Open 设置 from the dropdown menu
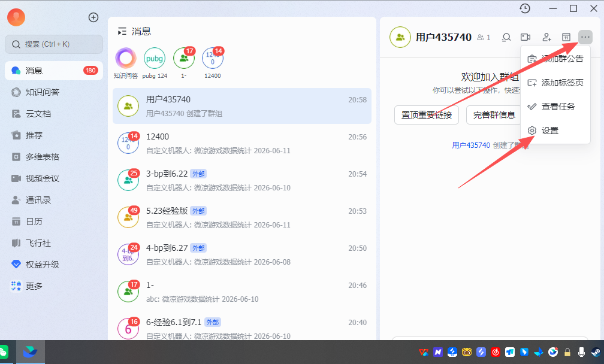 (x=555, y=131)
